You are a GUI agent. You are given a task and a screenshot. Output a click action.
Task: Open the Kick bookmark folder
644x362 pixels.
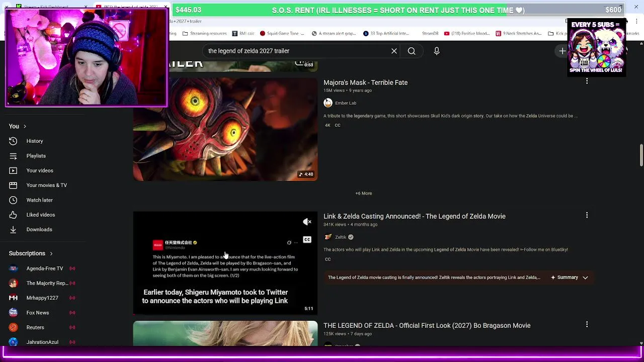pos(558,34)
